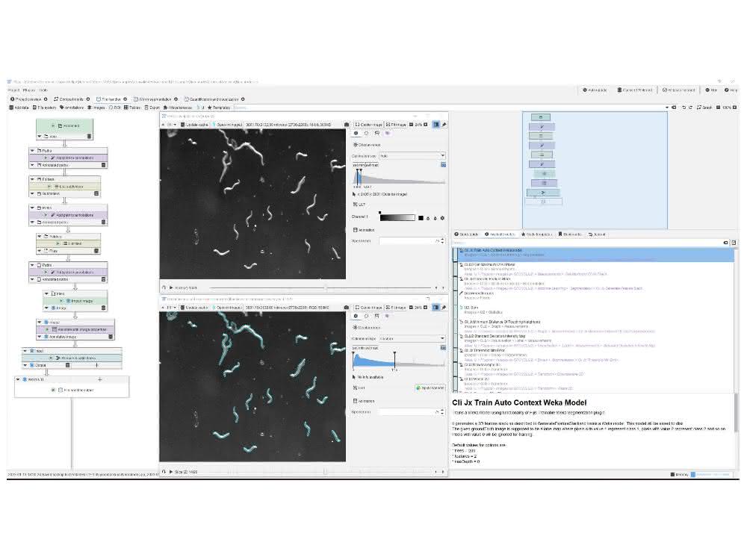This screenshot has height=560, width=747.
Task: Click Update cache in lower image viewer
Action: pyautogui.click(x=194, y=308)
